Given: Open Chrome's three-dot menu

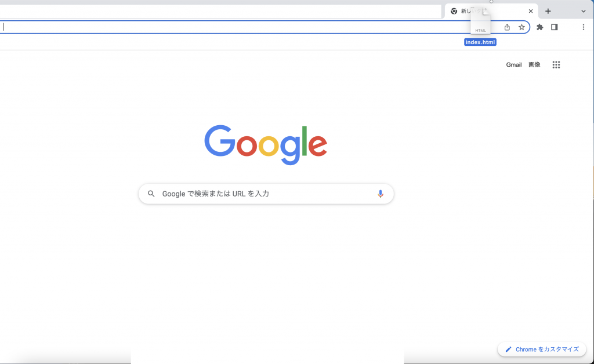Looking at the screenshot, I should [584, 27].
